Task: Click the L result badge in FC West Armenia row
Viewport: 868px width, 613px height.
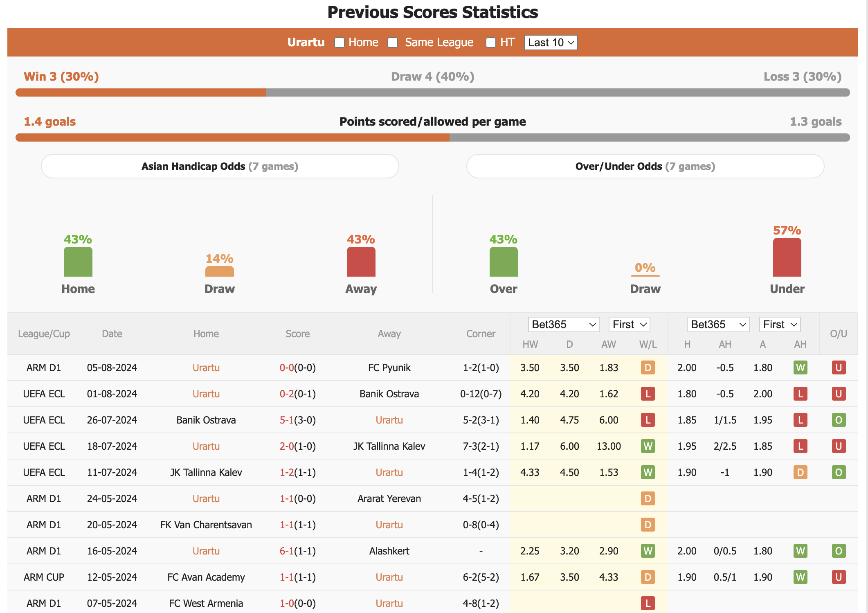Action: [x=648, y=603]
